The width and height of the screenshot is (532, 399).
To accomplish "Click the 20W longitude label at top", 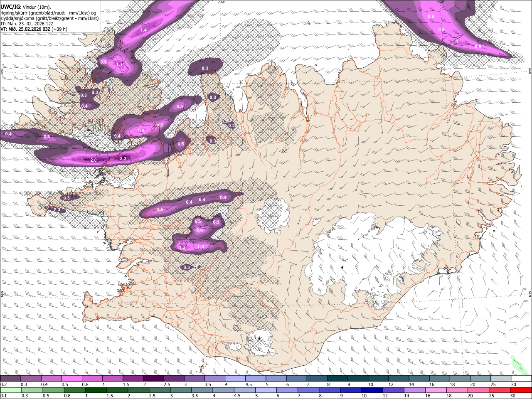I will (221, 2).
